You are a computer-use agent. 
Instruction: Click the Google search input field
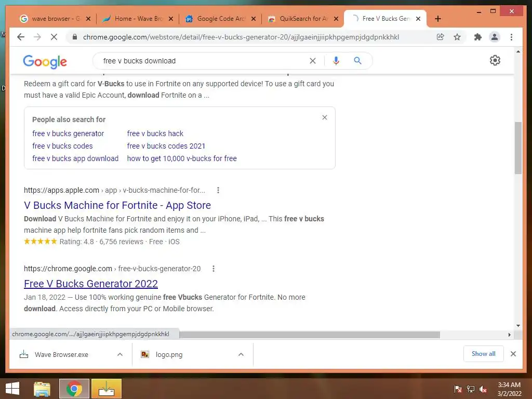coord(204,61)
